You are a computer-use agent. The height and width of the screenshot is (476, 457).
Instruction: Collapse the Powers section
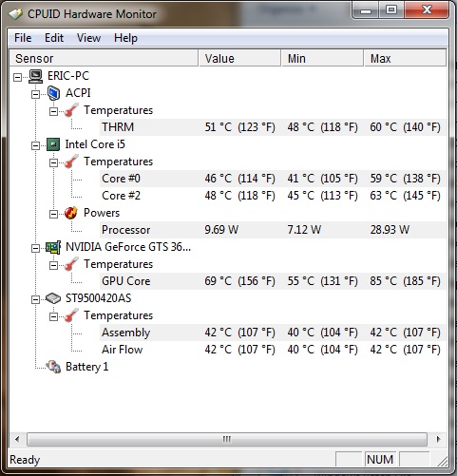point(54,214)
